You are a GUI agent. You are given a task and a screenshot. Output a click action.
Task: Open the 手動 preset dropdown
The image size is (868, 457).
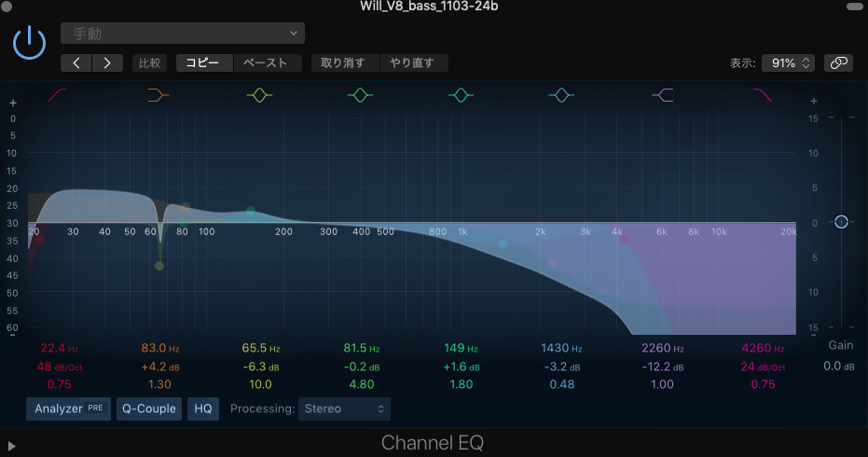pos(183,34)
